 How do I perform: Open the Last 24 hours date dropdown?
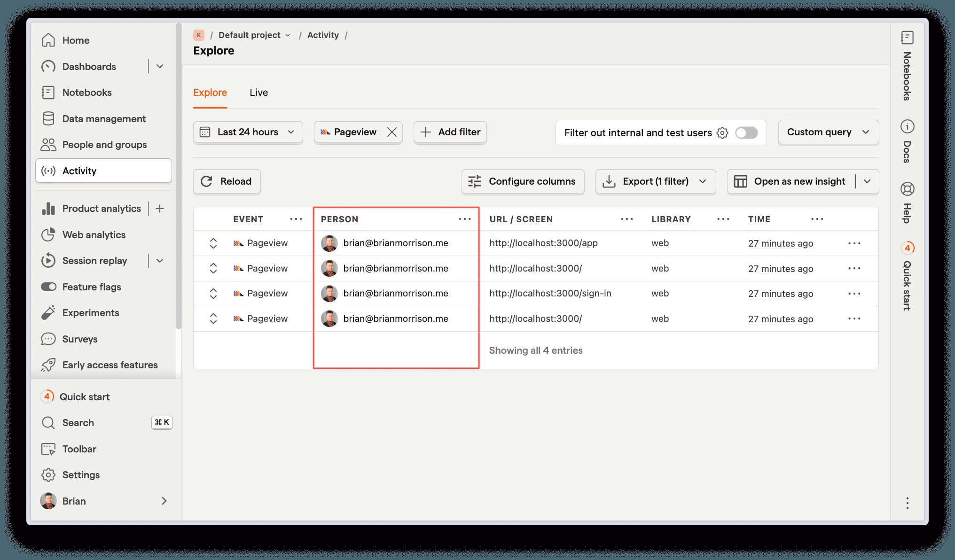pyautogui.click(x=248, y=132)
